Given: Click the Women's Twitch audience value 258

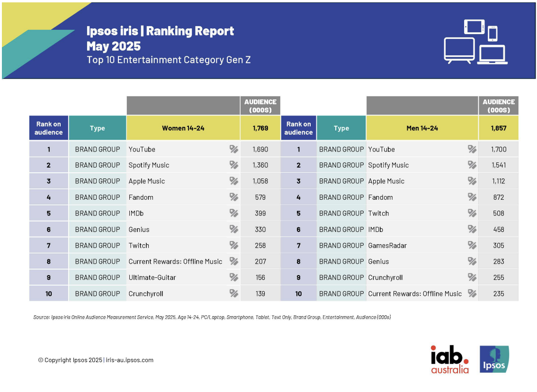Looking at the screenshot, I should pyautogui.click(x=260, y=245).
